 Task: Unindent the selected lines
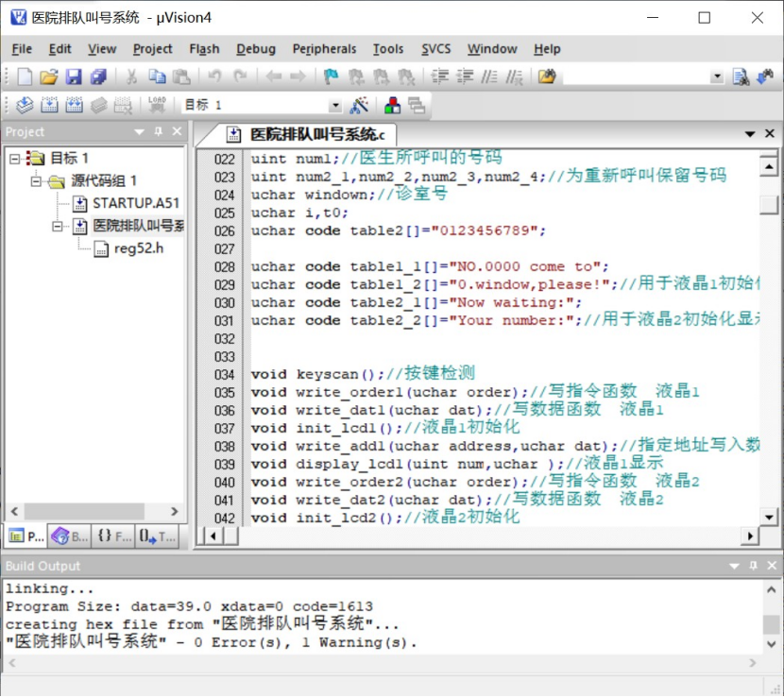pyautogui.click(x=465, y=76)
